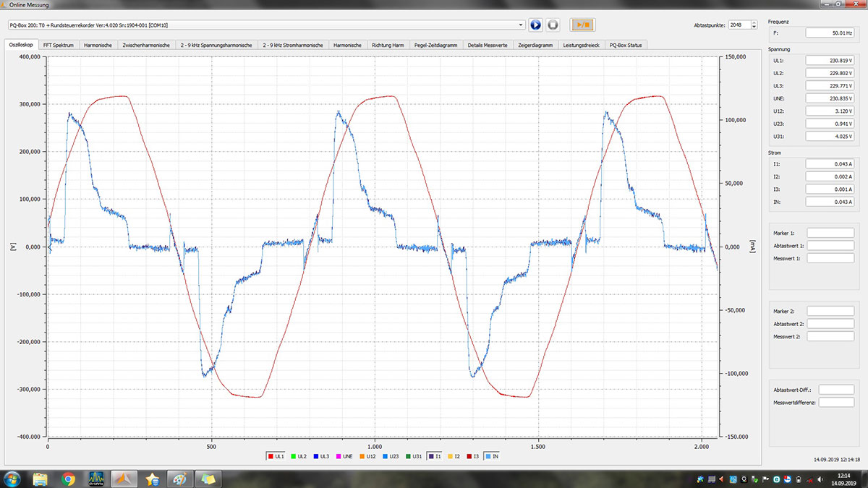Open the star-icon app in the taskbar

[152, 479]
